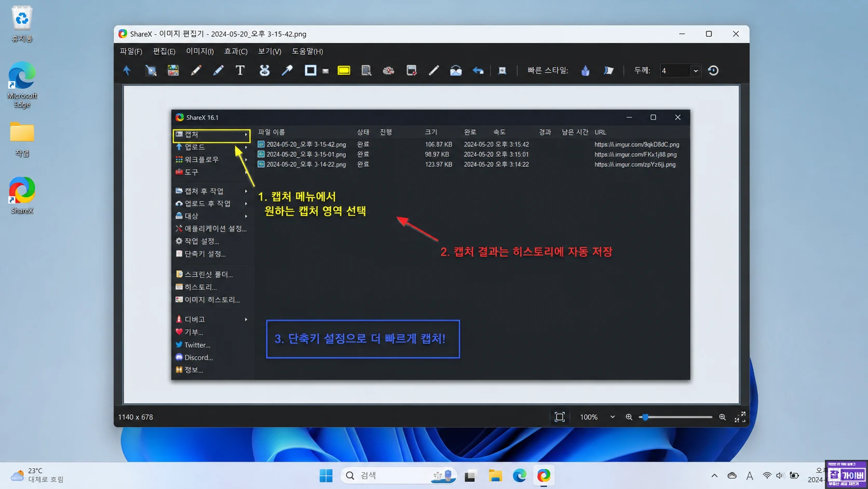Click the taskbar 검색 search box
The width and height of the screenshot is (868, 489).
pyautogui.click(x=399, y=475)
